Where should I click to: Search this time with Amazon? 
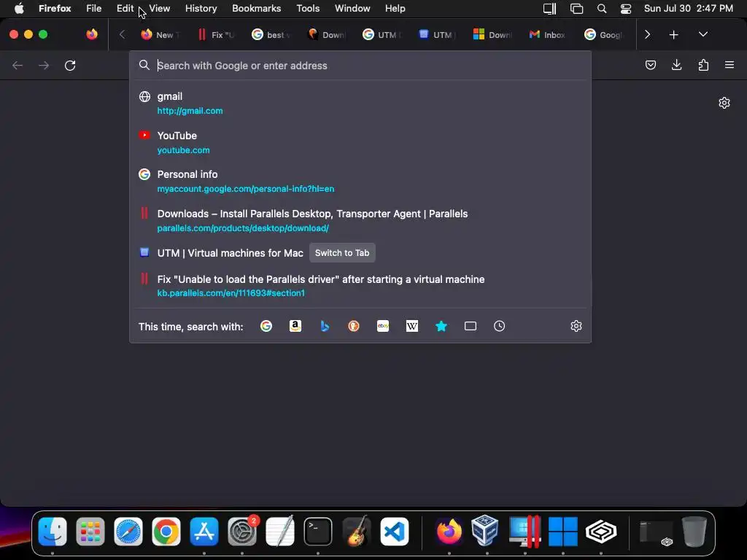point(295,326)
